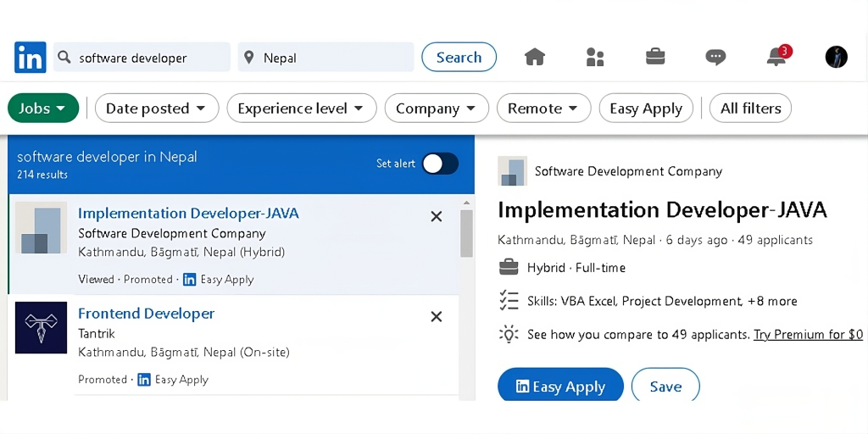868x434 pixels.
Task: Click the Nepal location field
Action: (326, 57)
